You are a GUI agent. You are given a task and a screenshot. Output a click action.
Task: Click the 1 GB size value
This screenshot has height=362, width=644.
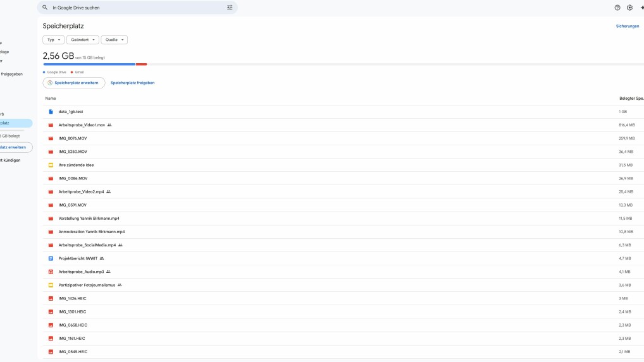tap(622, 112)
